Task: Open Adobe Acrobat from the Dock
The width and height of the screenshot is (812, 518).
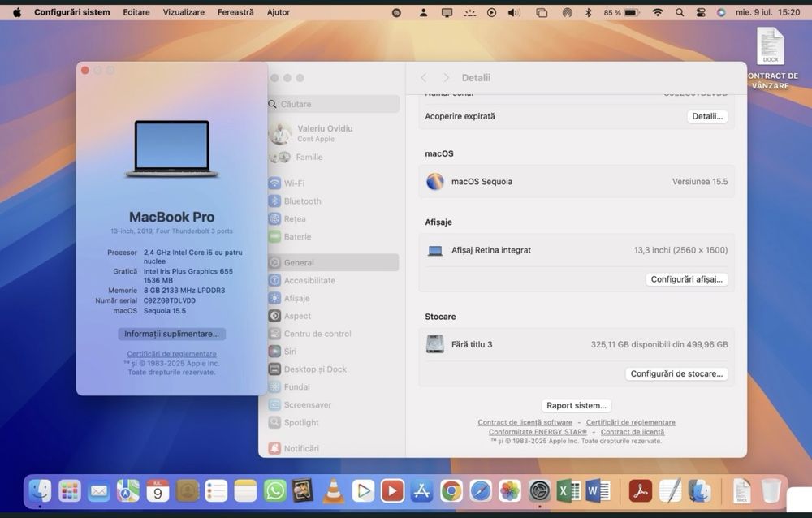Action: pyautogui.click(x=641, y=490)
